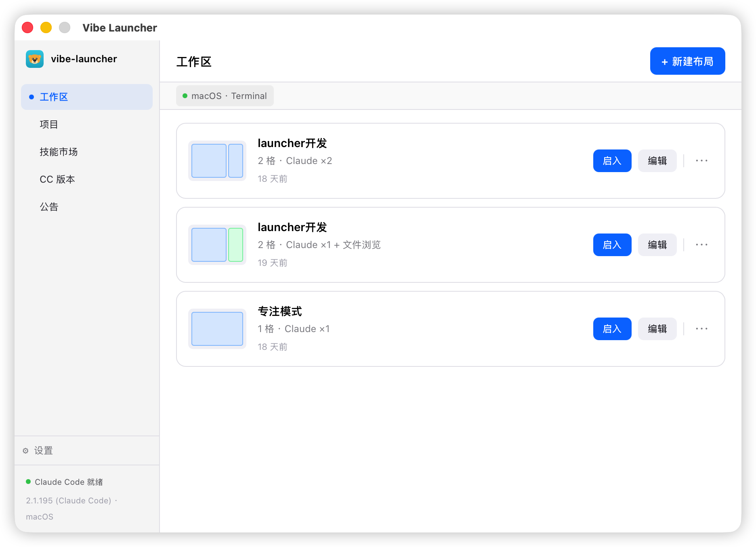Open more options for the Claude ×2 layout
The width and height of the screenshot is (756, 547).
[701, 161]
